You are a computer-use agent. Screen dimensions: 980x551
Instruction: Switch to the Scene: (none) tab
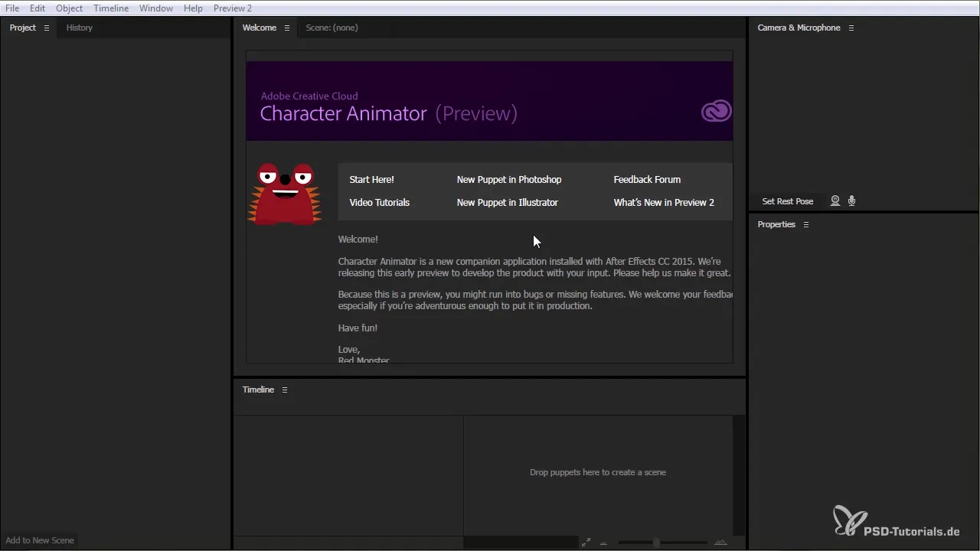(x=332, y=28)
